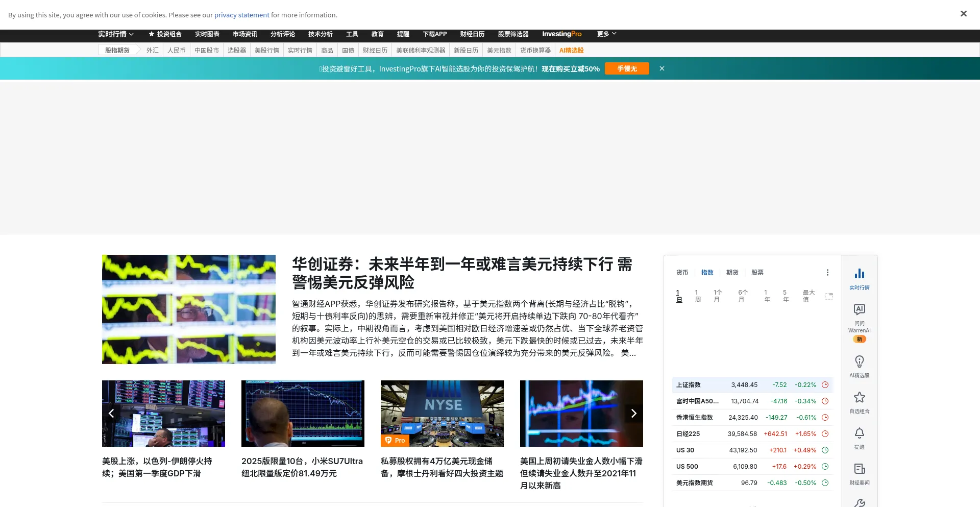Image resolution: width=980 pixels, height=507 pixels.
Task: Go to next news carousel slide
Action: 634,414
